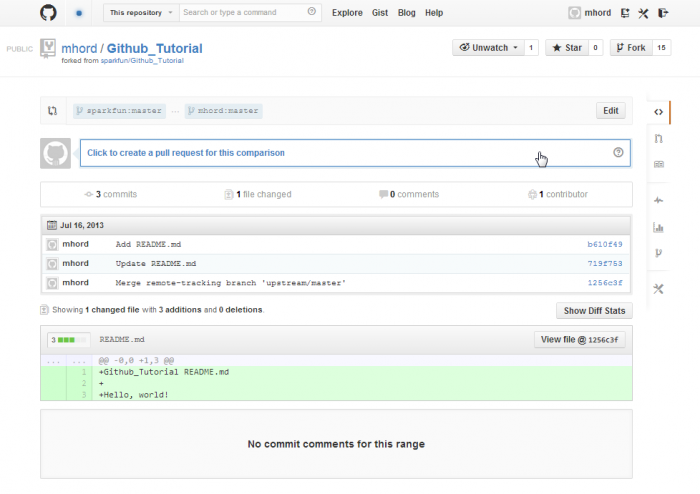
Task: Open the 0 comments tab
Action: [409, 195]
